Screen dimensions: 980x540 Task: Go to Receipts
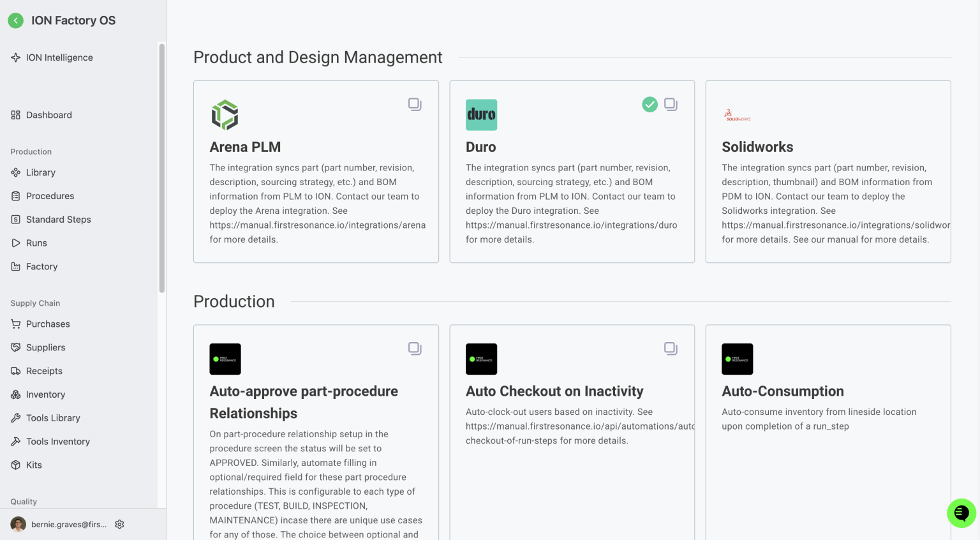pos(44,371)
